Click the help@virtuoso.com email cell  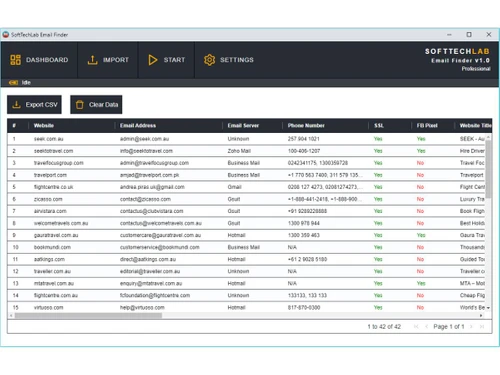coord(142,307)
